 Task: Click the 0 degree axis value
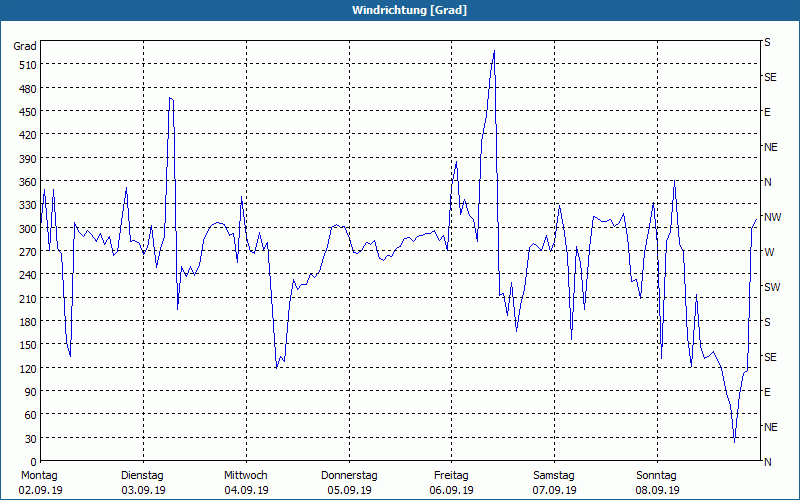click(34, 462)
